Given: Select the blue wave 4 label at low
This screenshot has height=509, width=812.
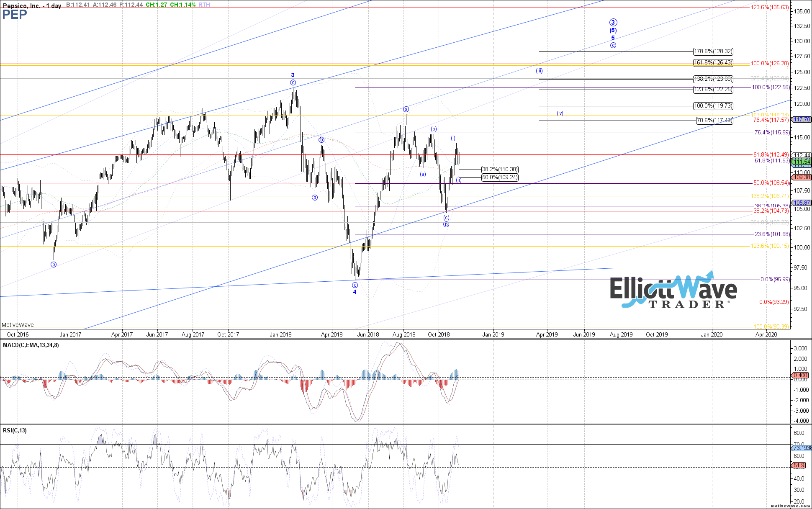Looking at the screenshot, I should (355, 292).
